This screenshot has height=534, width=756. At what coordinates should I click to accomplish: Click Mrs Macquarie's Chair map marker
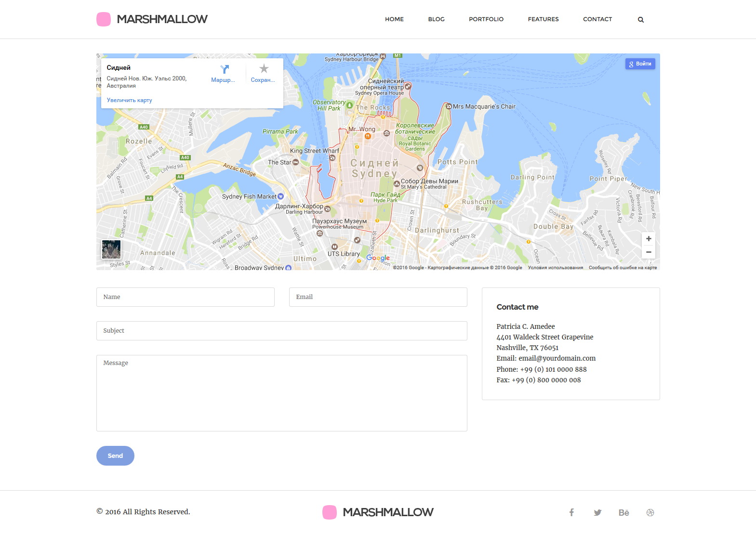click(449, 106)
